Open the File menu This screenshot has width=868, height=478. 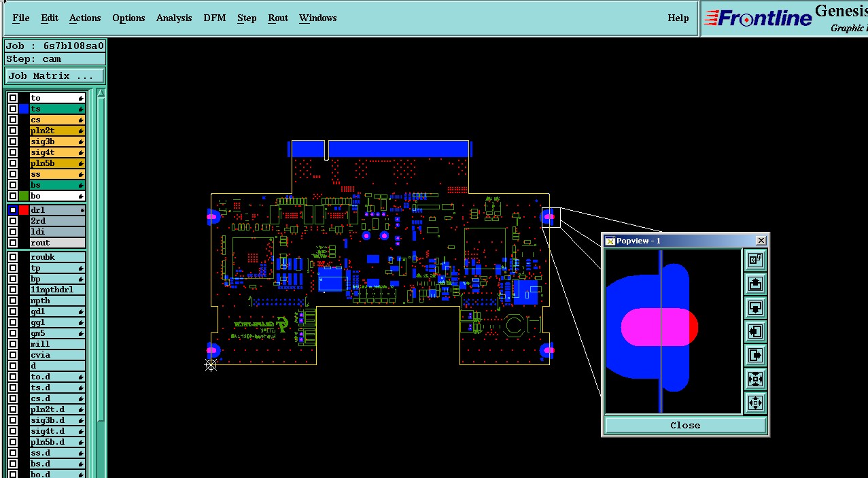[21, 18]
